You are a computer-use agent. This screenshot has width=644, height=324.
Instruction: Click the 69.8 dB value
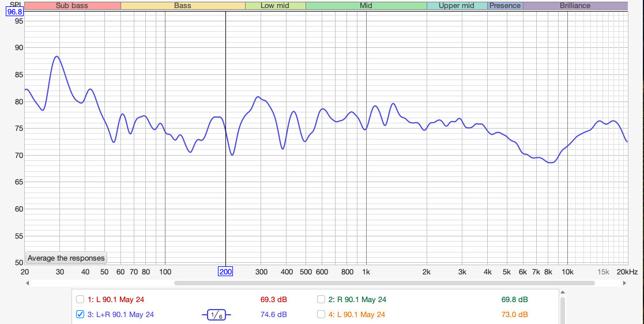(x=515, y=299)
